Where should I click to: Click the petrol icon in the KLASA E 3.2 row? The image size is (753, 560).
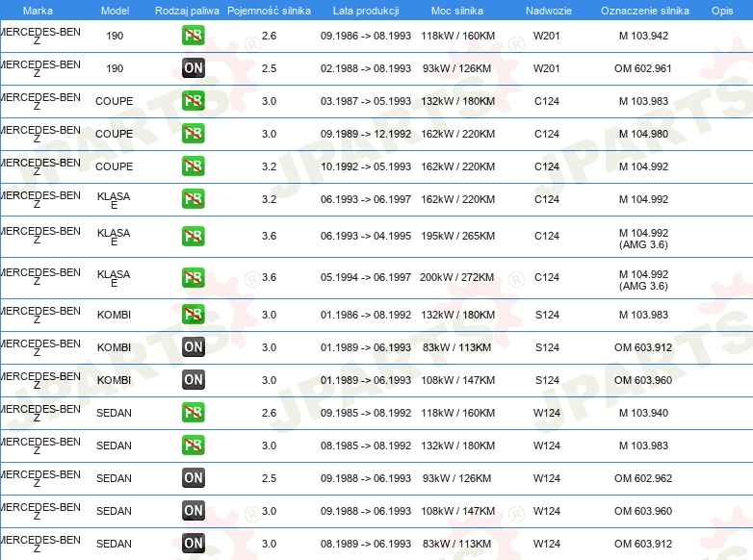coord(194,198)
